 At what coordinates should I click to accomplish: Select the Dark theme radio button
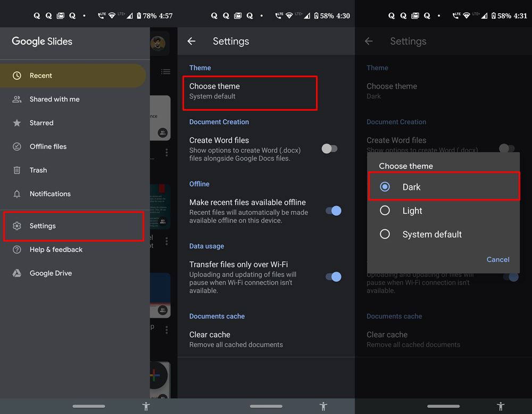pos(385,187)
